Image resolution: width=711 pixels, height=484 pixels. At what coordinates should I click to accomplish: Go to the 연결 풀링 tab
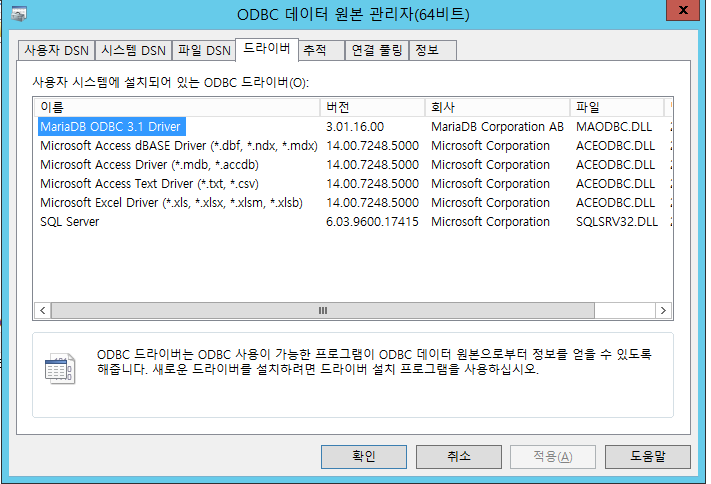click(377, 50)
